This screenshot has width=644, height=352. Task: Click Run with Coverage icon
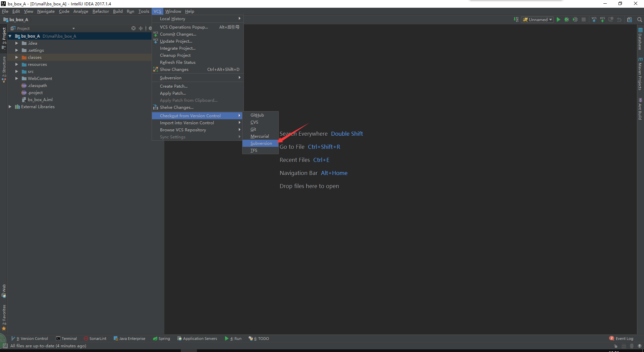[575, 19]
